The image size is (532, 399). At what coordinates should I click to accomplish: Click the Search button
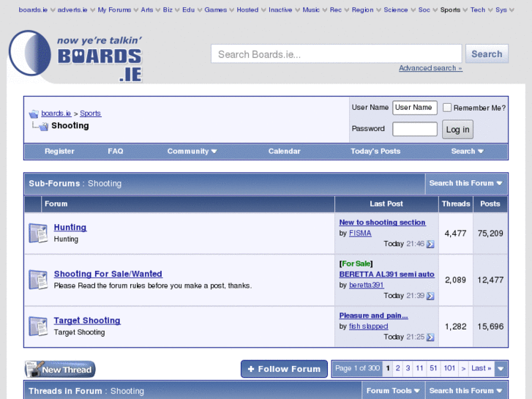[x=487, y=53]
